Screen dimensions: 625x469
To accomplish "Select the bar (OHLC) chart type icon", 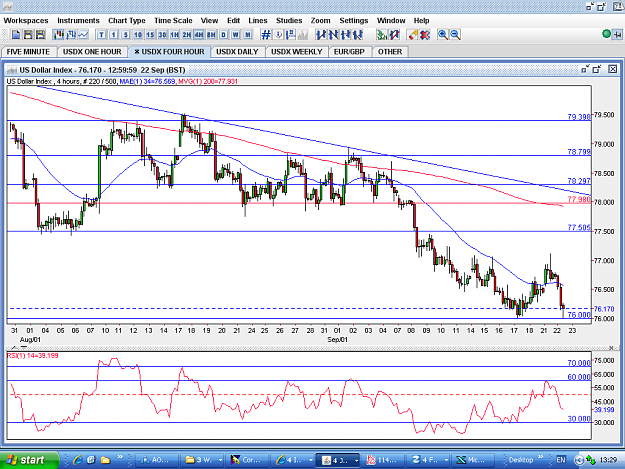I will (x=71, y=35).
